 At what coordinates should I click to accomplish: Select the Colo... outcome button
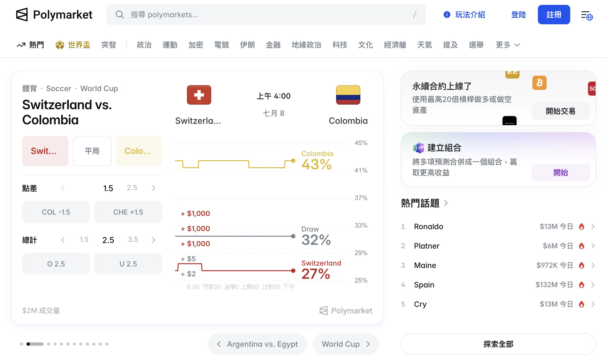pos(139,151)
